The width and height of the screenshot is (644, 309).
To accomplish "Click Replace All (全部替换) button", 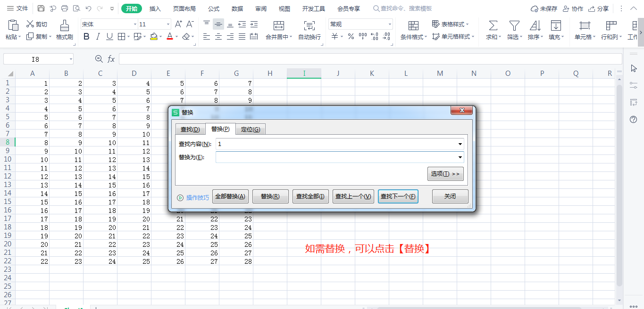I will pos(230,196).
